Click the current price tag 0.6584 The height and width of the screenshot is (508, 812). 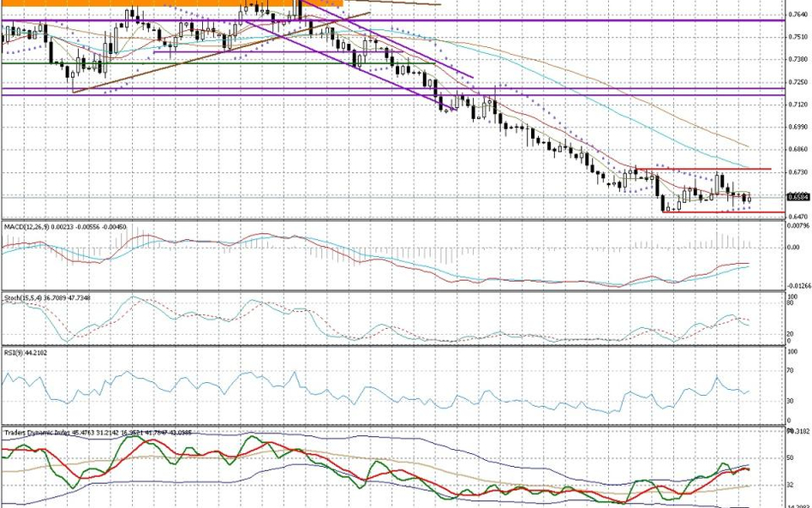coord(798,197)
